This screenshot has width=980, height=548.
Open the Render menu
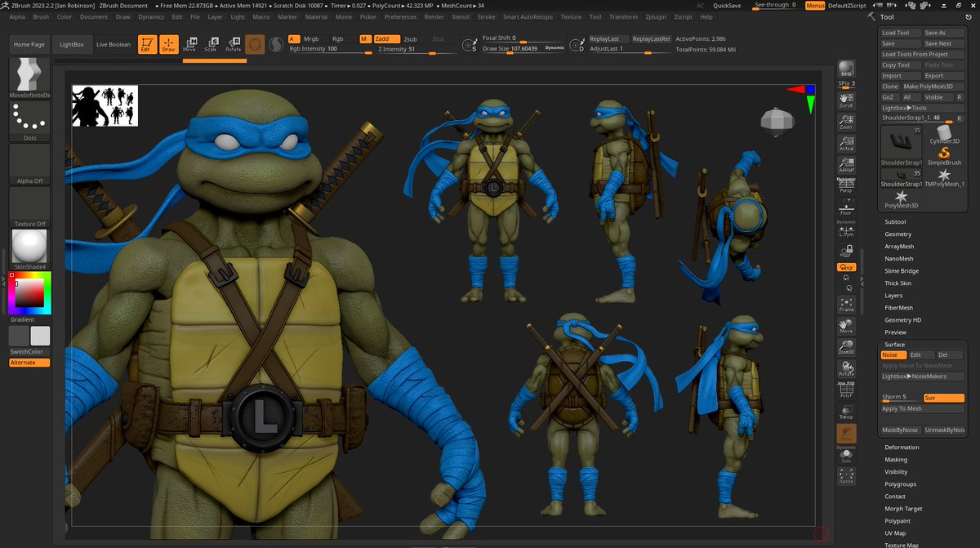(434, 16)
